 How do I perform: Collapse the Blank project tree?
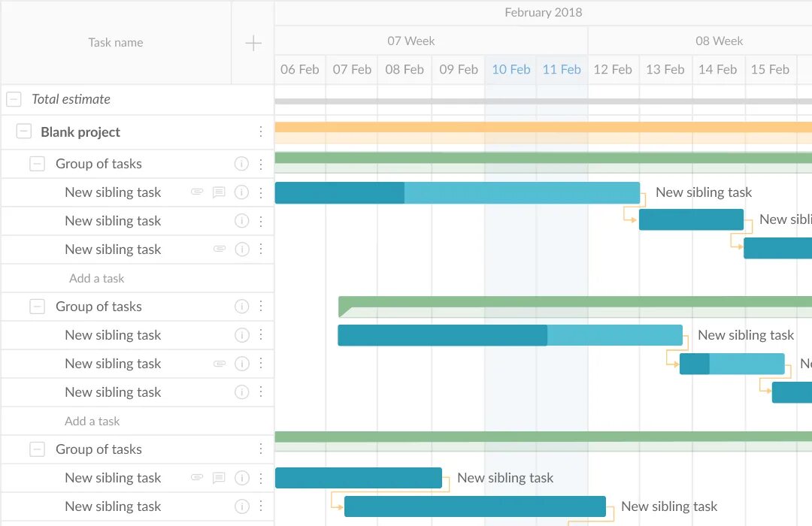point(24,131)
